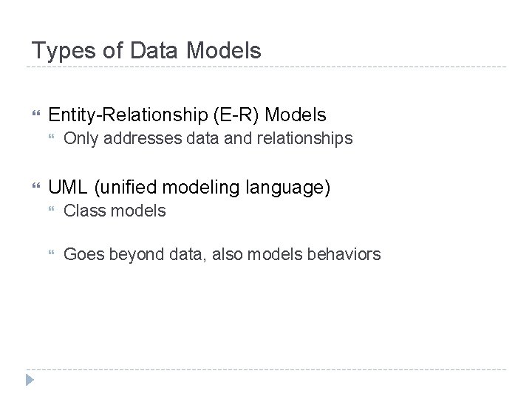Click the dashed line near slide bottom
The width and height of the screenshot is (532, 399).
point(266,369)
